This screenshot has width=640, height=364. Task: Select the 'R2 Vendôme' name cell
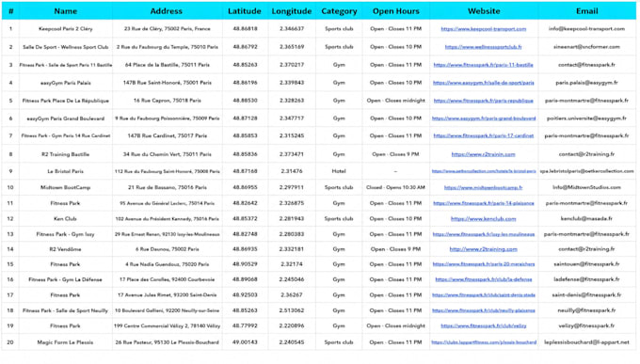(65, 249)
